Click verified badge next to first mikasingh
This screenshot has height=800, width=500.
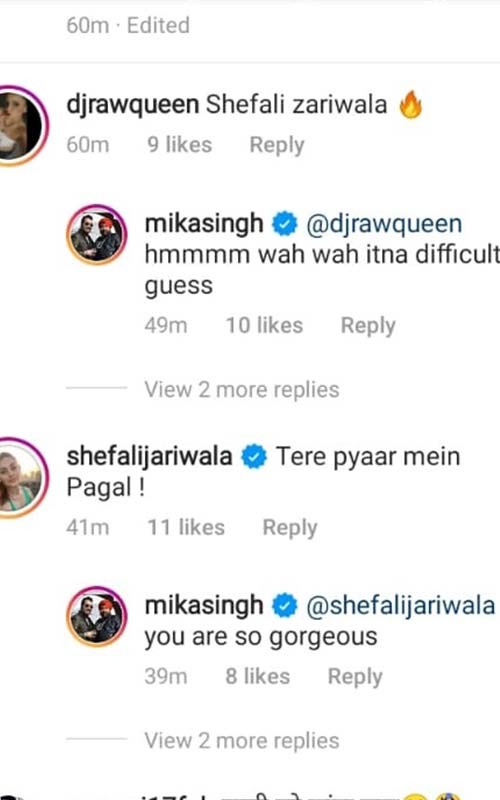point(284,223)
